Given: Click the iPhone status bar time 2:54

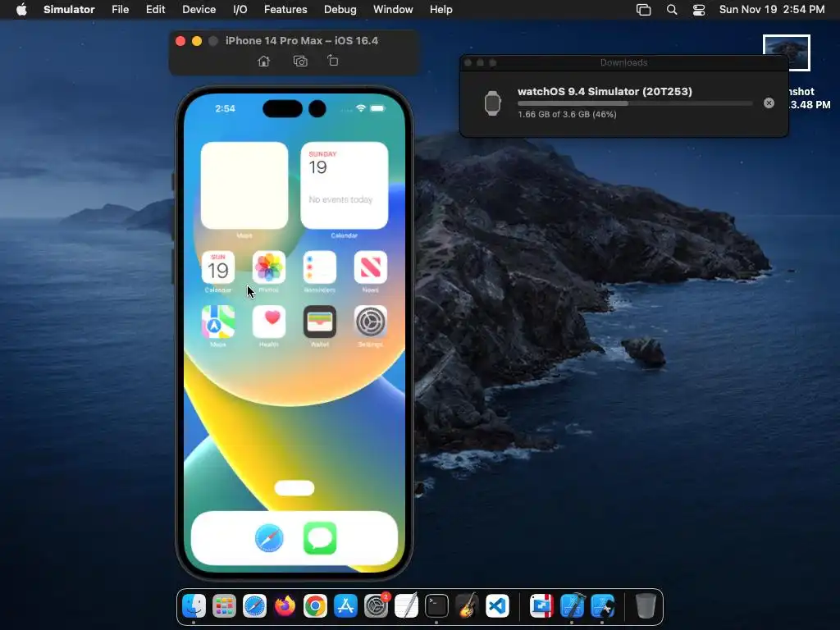Looking at the screenshot, I should pyautogui.click(x=225, y=108).
